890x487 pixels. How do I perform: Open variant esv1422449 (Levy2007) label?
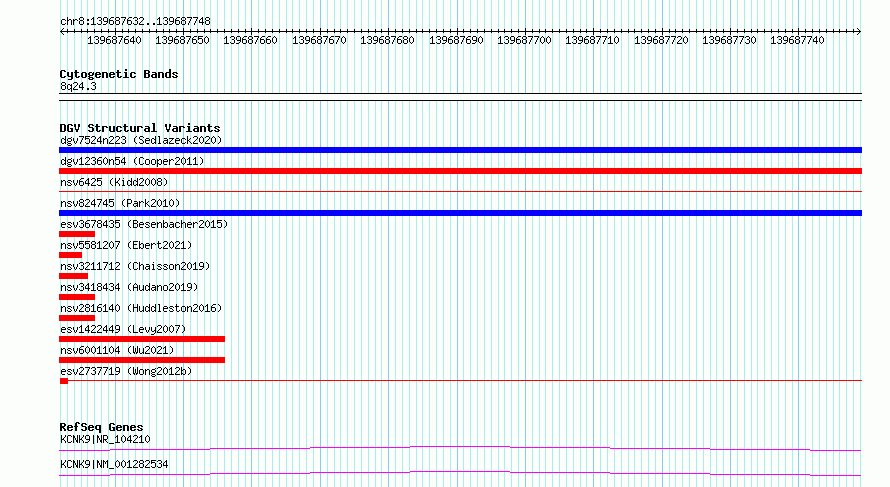pos(123,329)
